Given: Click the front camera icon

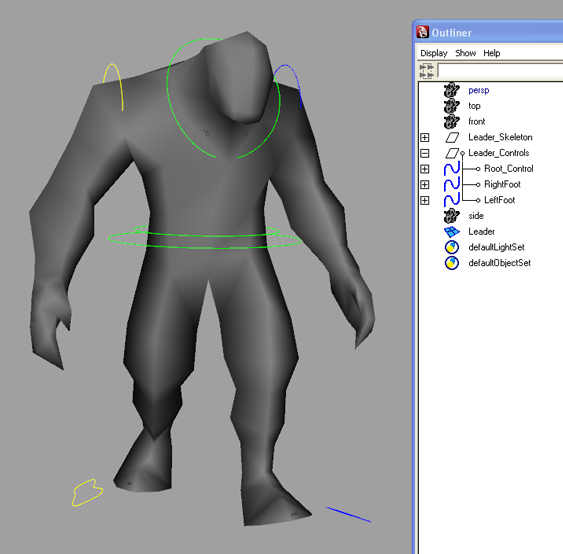Looking at the screenshot, I should coord(451,122).
